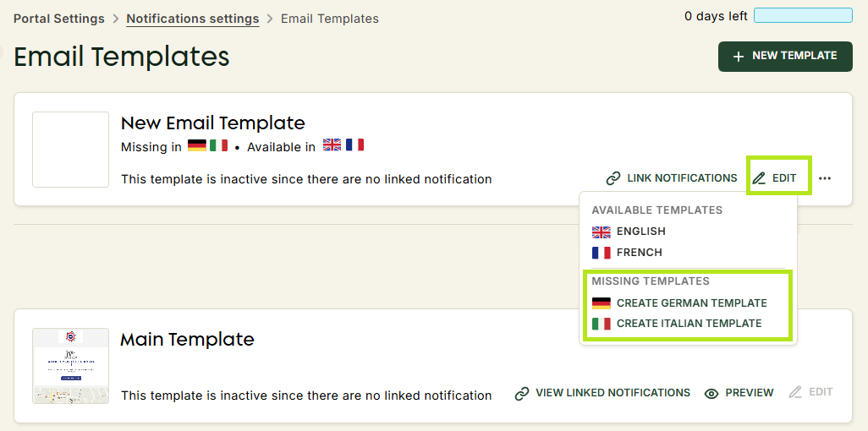The image size is (868, 431).
Task: Click the Main Template title
Action: pos(187,339)
